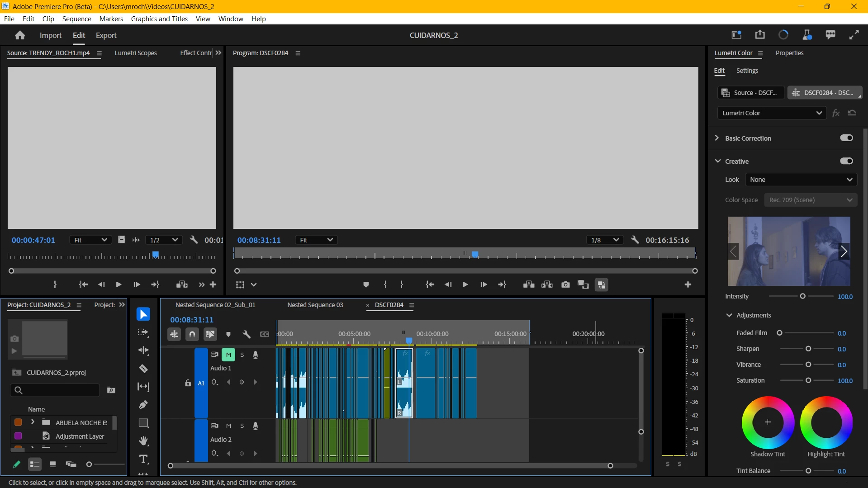
Task: Reset Lumetri Color effect
Action: coord(852,113)
